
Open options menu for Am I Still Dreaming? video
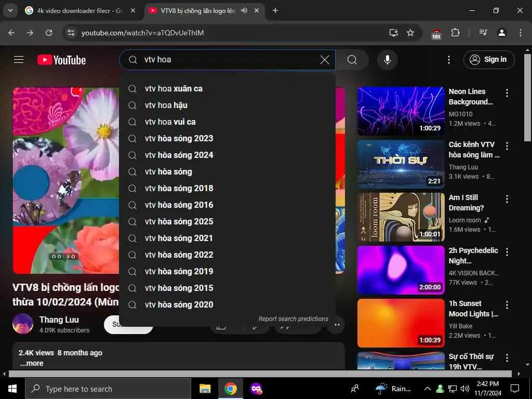507,199
